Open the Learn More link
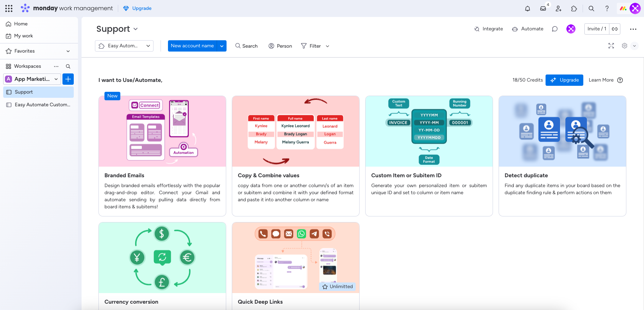This screenshot has height=310, width=644. click(x=601, y=80)
